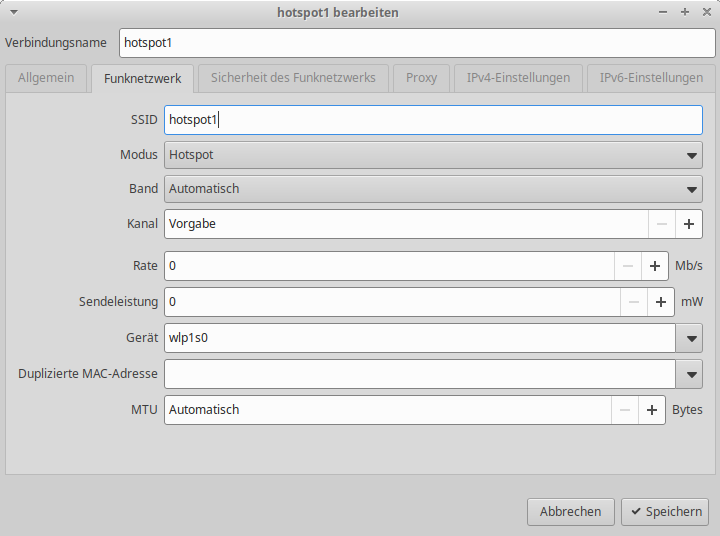Screen dimensions: 720x536
Task: Go to the IPv6-Einstellungen tab
Action: pos(651,78)
